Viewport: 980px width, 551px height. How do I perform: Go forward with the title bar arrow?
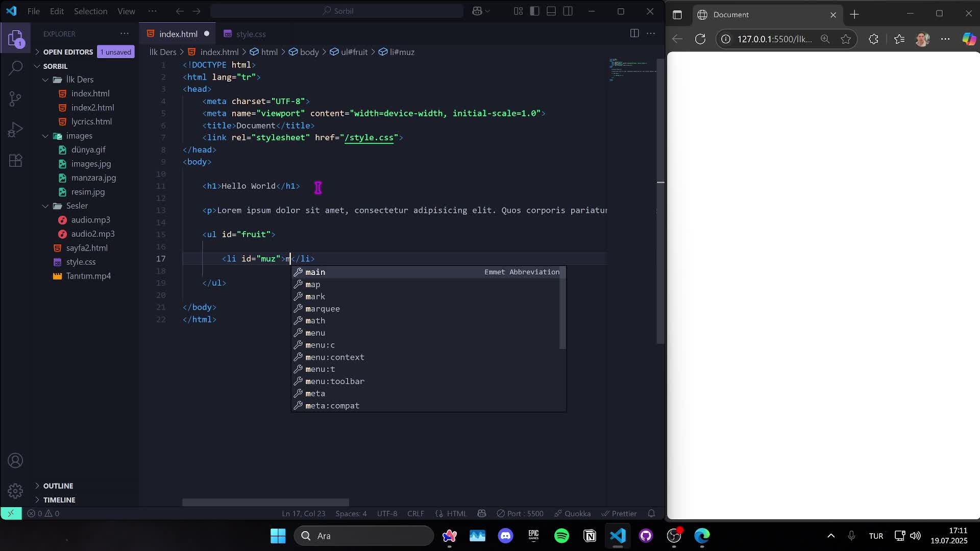tap(197, 11)
